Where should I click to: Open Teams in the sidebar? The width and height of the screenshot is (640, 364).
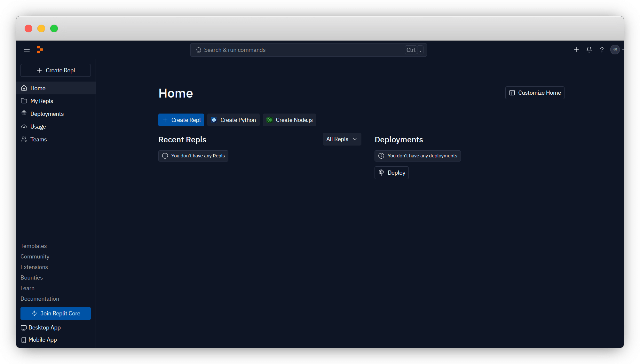tap(56, 139)
